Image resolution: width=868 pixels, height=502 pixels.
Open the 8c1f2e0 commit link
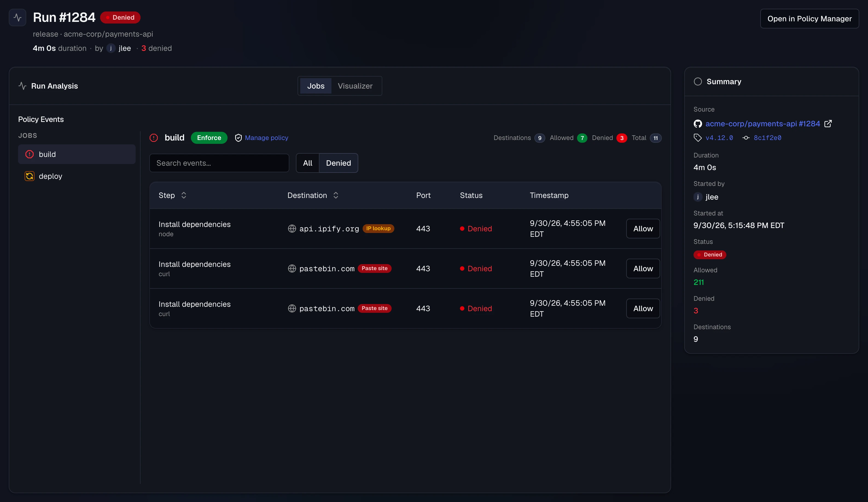(767, 138)
